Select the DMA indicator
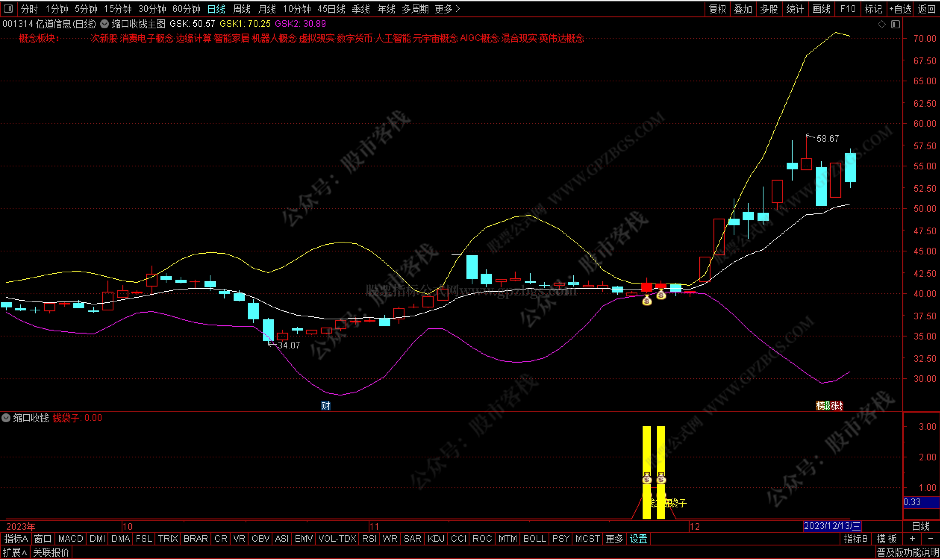Image resolution: width=940 pixels, height=560 pixels. pos(121,539)
